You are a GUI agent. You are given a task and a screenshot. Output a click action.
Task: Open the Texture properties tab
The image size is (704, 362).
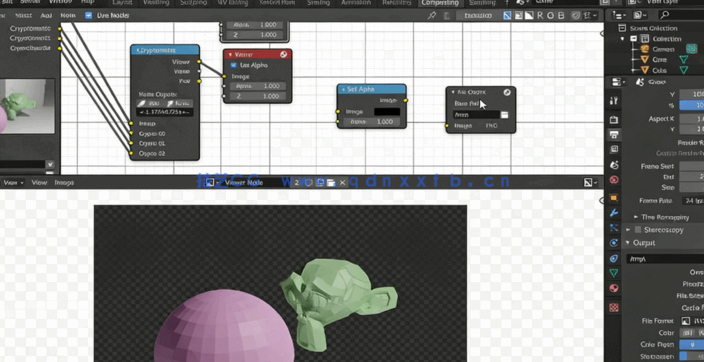(x=614, y=308)
